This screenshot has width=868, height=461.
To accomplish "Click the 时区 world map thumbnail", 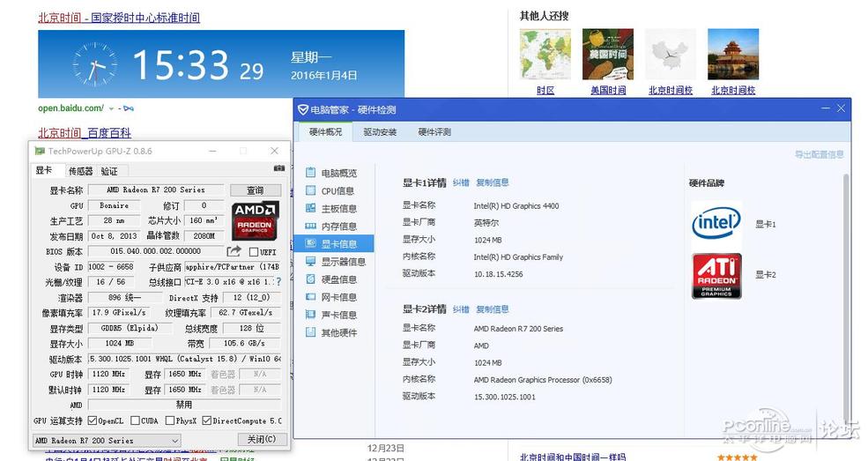I will (545, 55).
